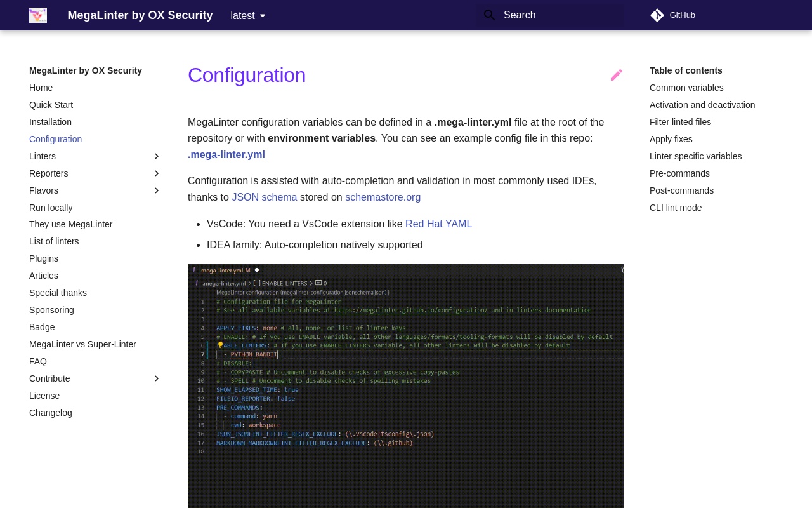Click the VS Code configuration screenshot
This screenshot has height=508, width=812.
[x=406, y=381]
